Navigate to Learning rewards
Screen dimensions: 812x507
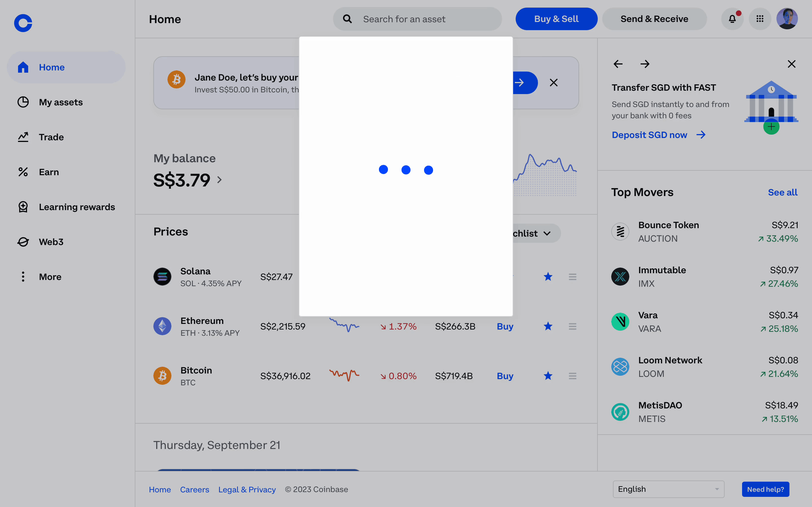(x=77, y=207)
